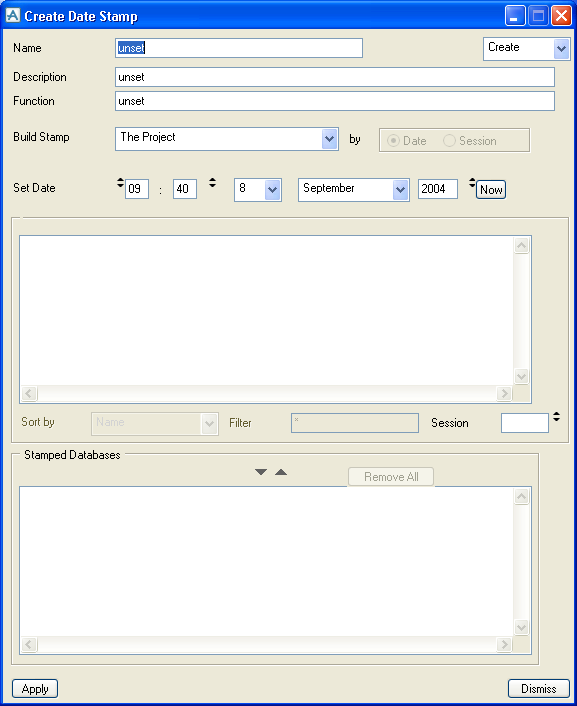Click the upper list's scroll down arrow

[x=522, y=376]
